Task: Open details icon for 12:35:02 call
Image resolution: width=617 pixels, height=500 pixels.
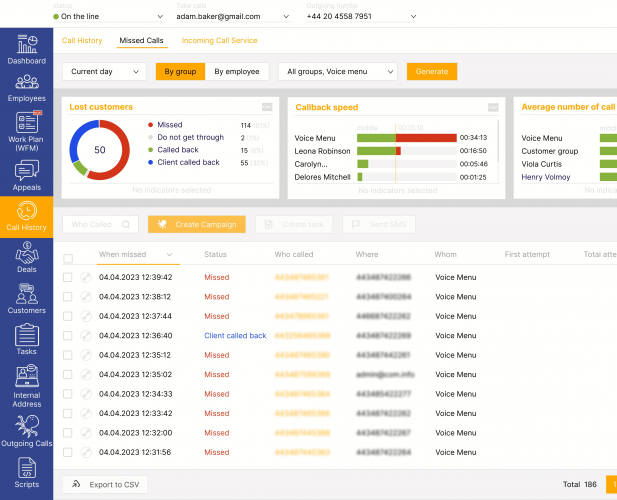Action: 86,375
